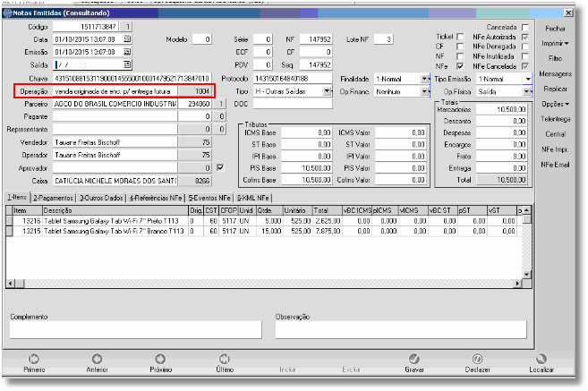
Task: Click the items grid scroll-down arrow
Action: 527,275
